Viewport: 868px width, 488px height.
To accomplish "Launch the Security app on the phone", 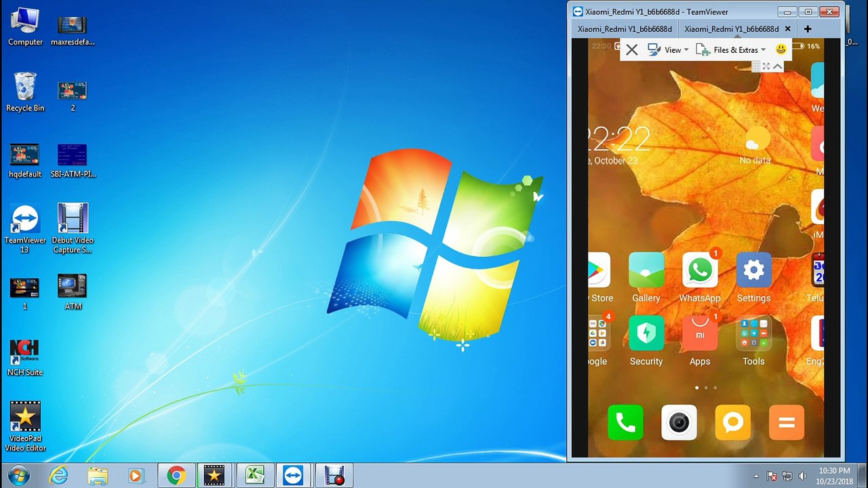I will click(646, 333).
